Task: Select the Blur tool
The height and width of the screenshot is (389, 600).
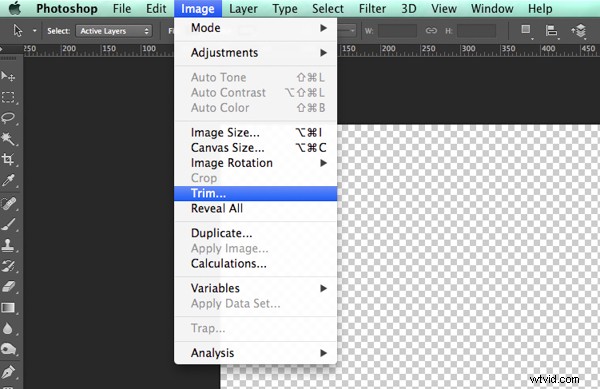Action: pos(8,328)
